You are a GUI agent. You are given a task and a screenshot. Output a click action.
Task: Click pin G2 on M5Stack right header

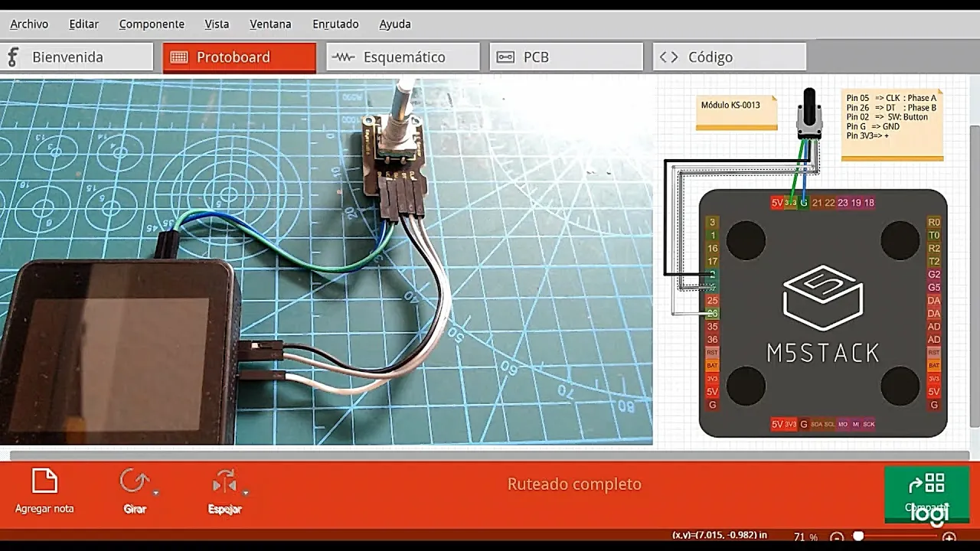[934, 274]
